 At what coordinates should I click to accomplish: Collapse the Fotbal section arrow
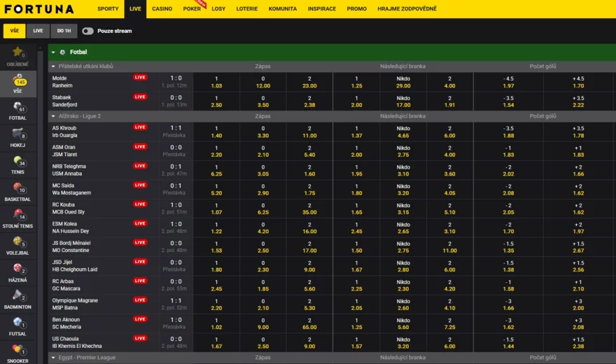(x=53, y=52)
